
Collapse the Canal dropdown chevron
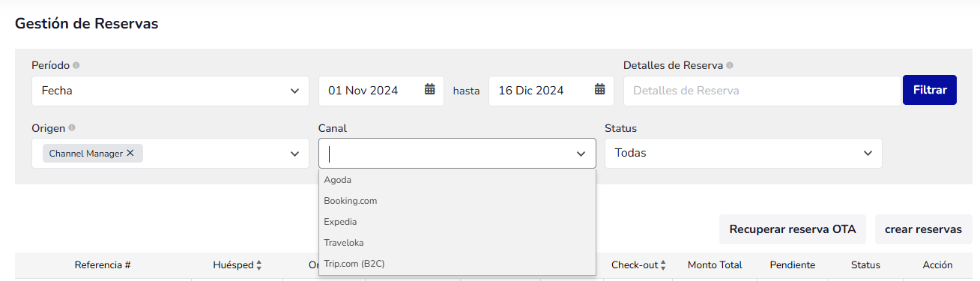[x=581, y=153]
